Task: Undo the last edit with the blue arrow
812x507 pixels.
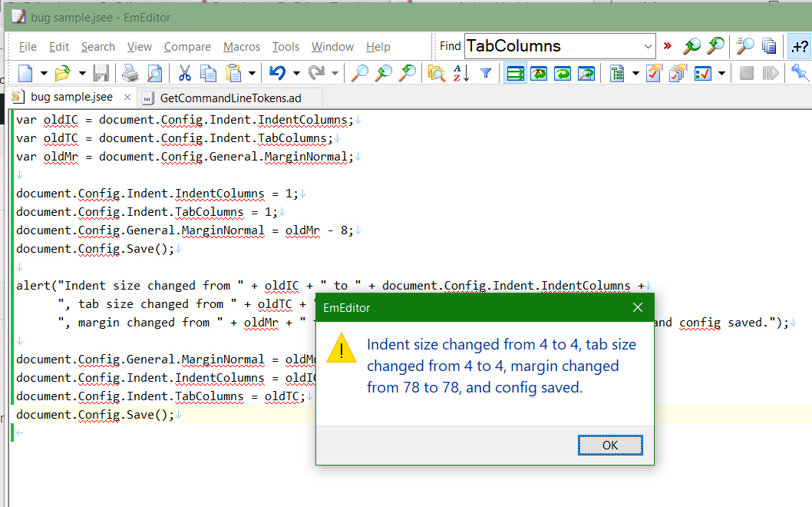Action: [x=278, y=73]
